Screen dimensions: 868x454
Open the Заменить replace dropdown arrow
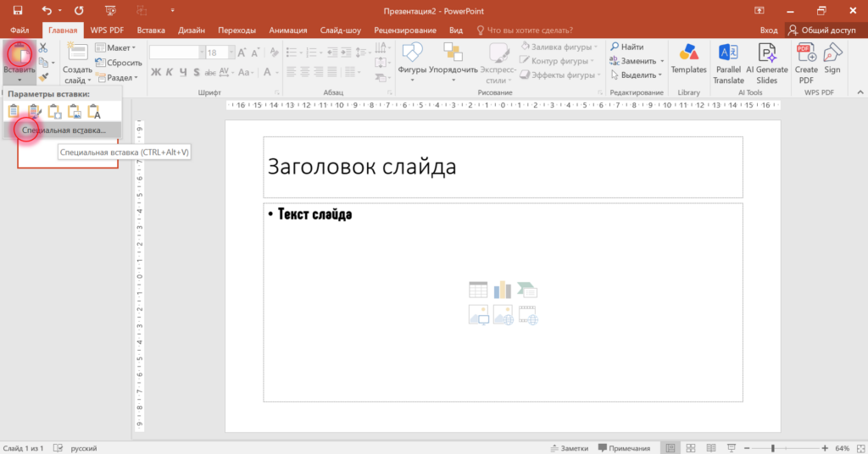[x=662, y=61]
